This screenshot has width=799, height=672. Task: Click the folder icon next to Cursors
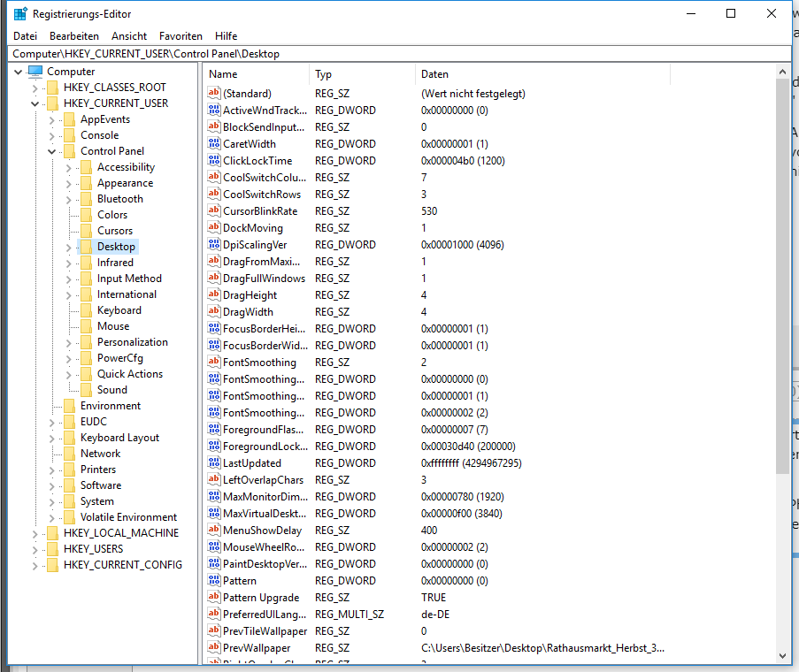pyautogui.click(x=86, y=231)
